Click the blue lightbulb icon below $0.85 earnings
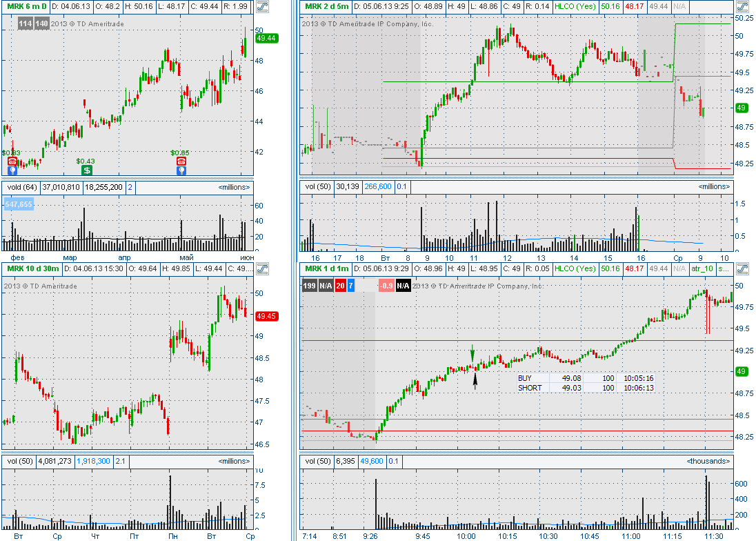 tap(181, 170)
